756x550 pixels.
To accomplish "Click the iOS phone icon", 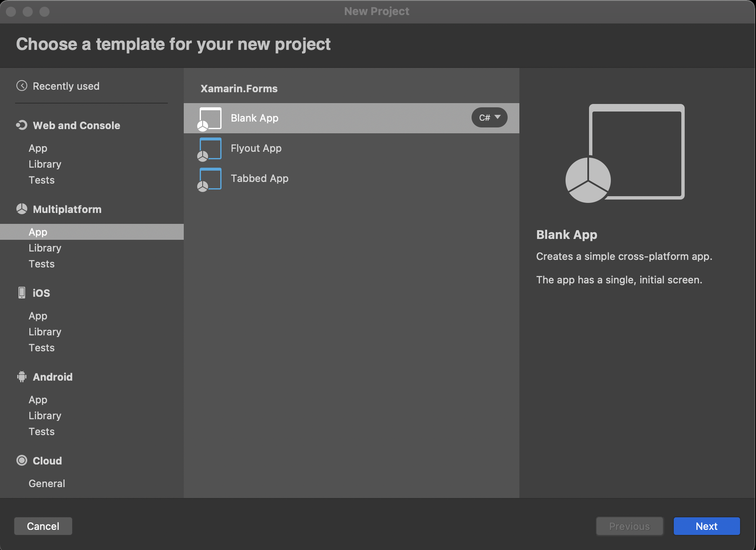I will (22, 293).
